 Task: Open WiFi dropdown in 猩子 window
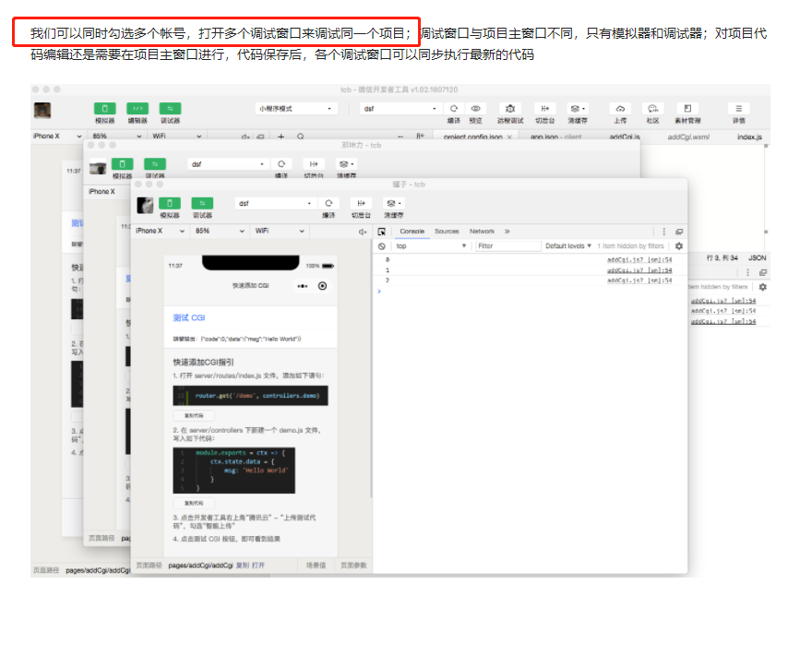[280, 231]
